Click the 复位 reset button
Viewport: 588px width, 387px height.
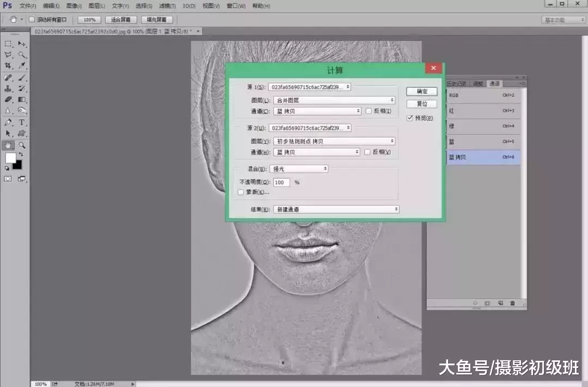tap(421, 104)
